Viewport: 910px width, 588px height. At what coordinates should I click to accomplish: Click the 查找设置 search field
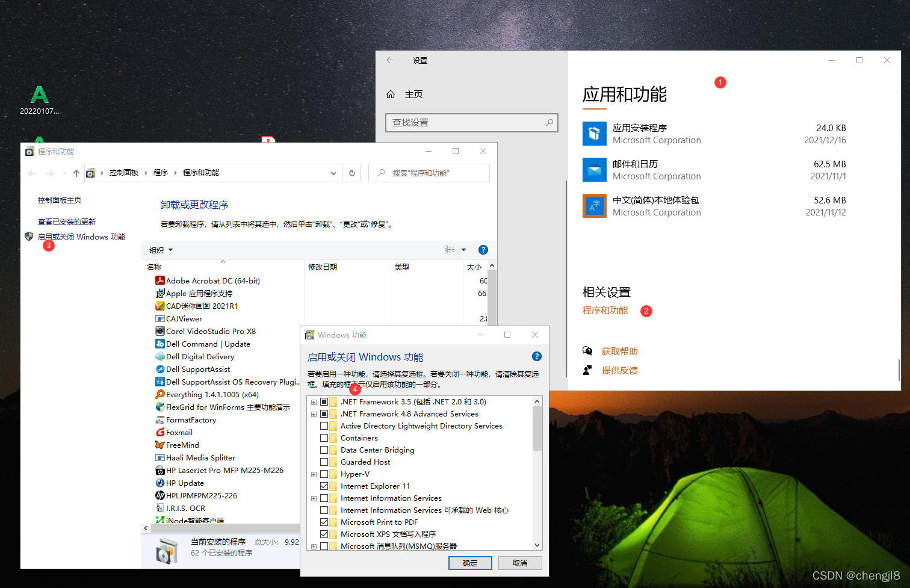click(x=472, y=123)
